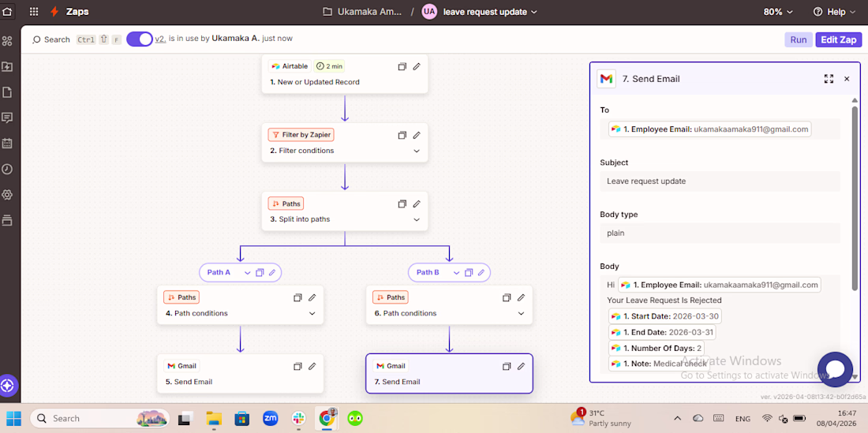Image resolution: width=868 pixels, height=433 pixels.
Task: Edit step 4 Path conditions
Action: click(x=312, y=297)
